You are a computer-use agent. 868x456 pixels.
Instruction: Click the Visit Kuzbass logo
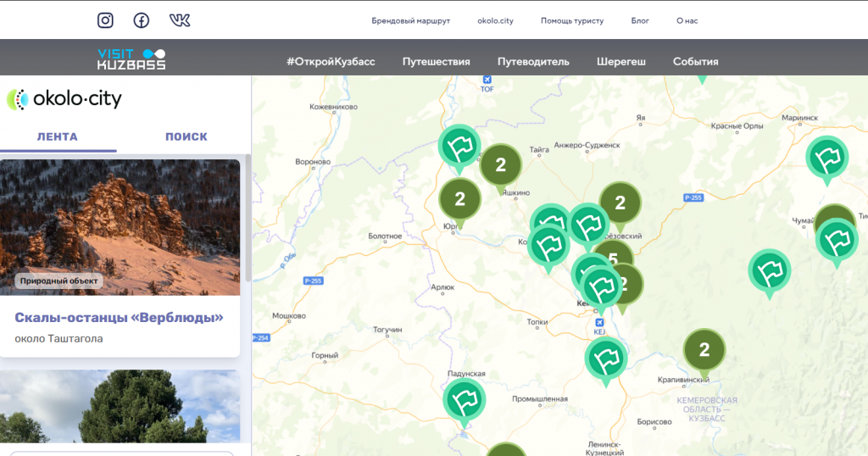[x=131, y=59]
